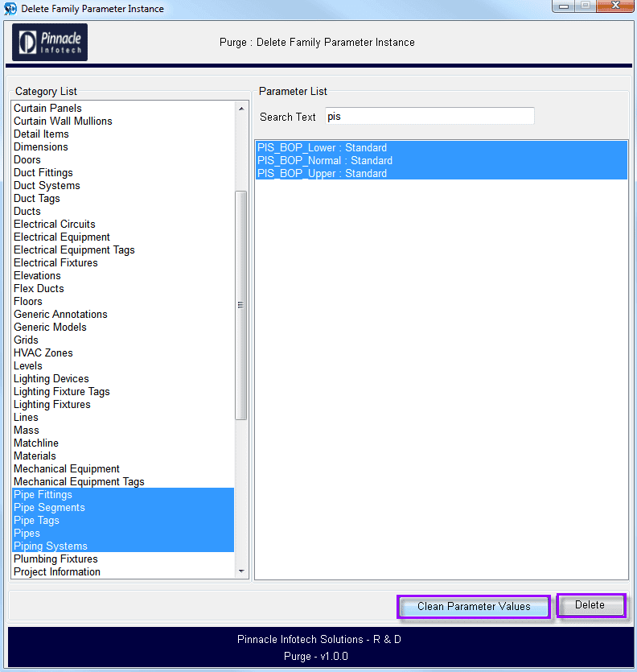Viewport: 637px width, 672px height.
Task: Choose Lighting Fixture Tags category
Action: [x=123, y=391]
